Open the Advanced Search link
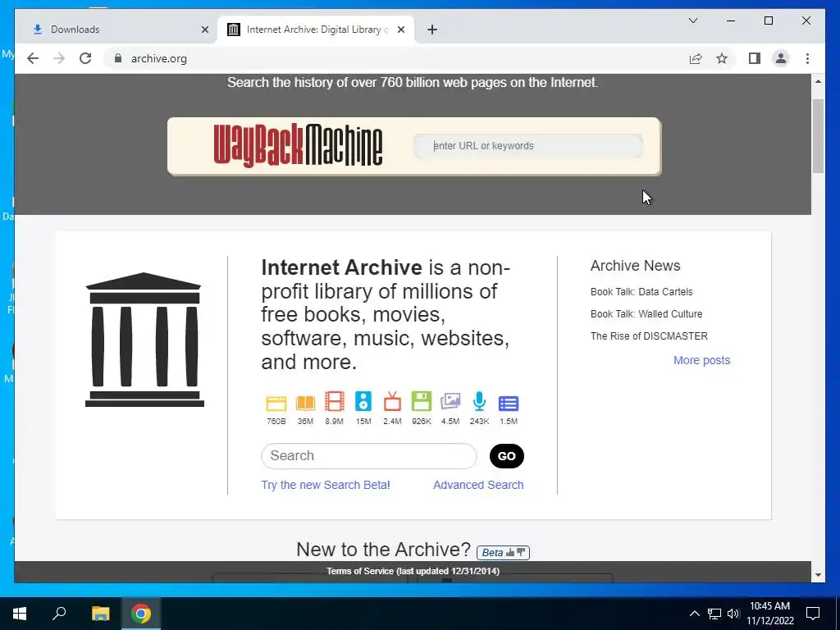Screen dimensions: 840x630 click(x=478, y=485)
